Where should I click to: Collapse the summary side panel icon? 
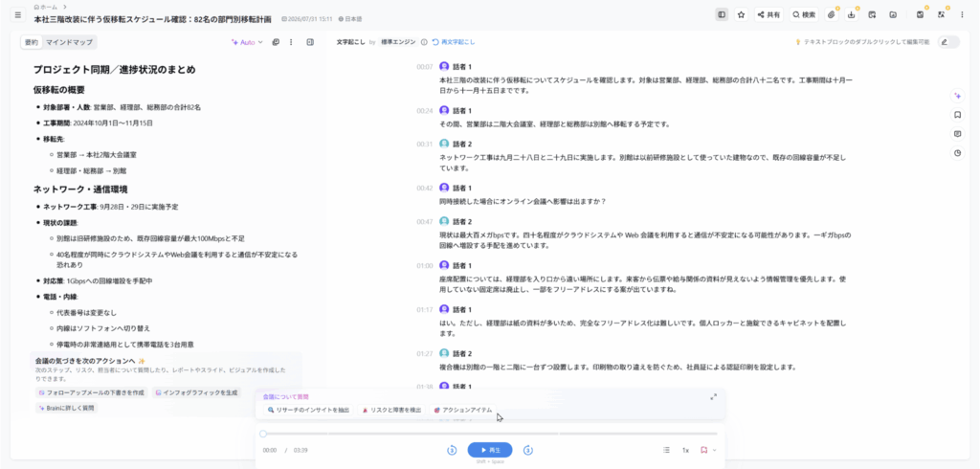click(x=310, y=42)
